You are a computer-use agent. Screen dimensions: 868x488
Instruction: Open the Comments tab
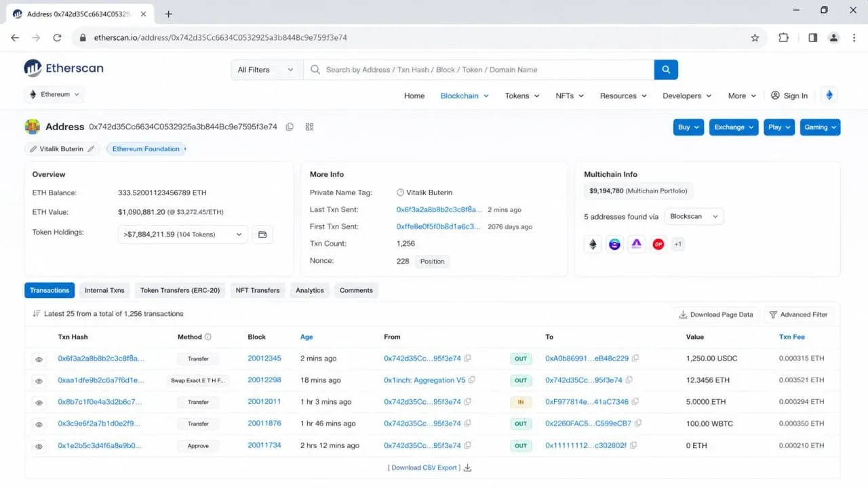coord(356,290)
